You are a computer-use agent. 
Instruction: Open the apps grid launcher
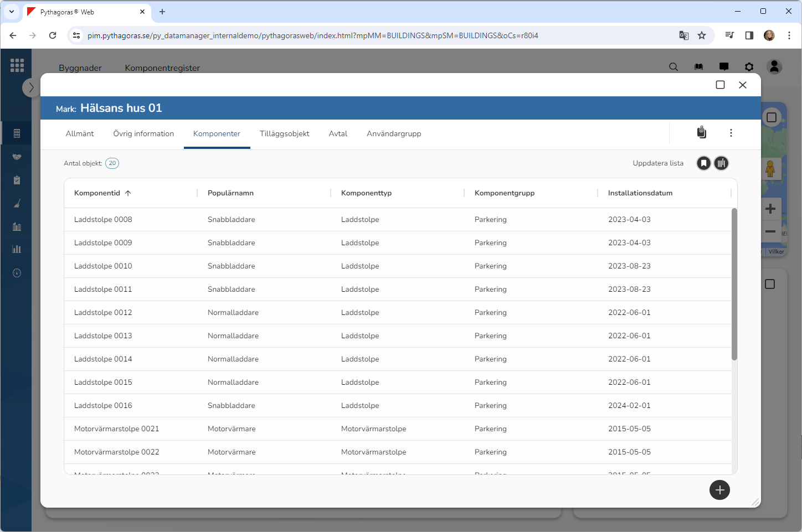pos(17,65)
